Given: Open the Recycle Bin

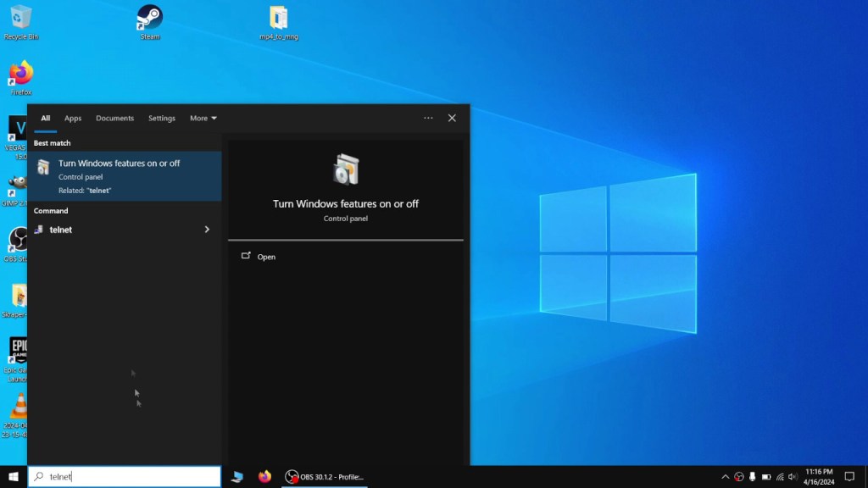Looking at the screenshot, I should click(19, 15).
